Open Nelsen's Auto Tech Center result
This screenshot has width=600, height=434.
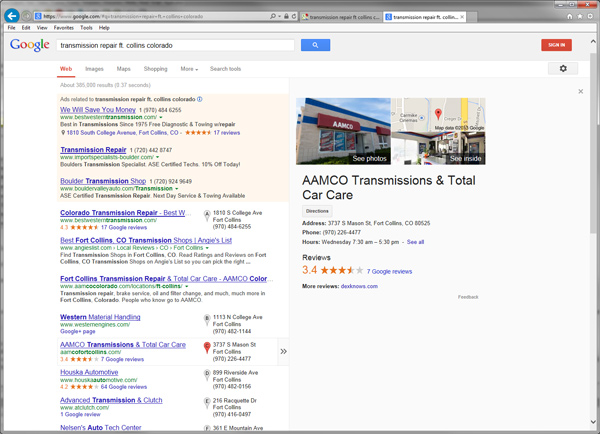(x=101, y=427)
